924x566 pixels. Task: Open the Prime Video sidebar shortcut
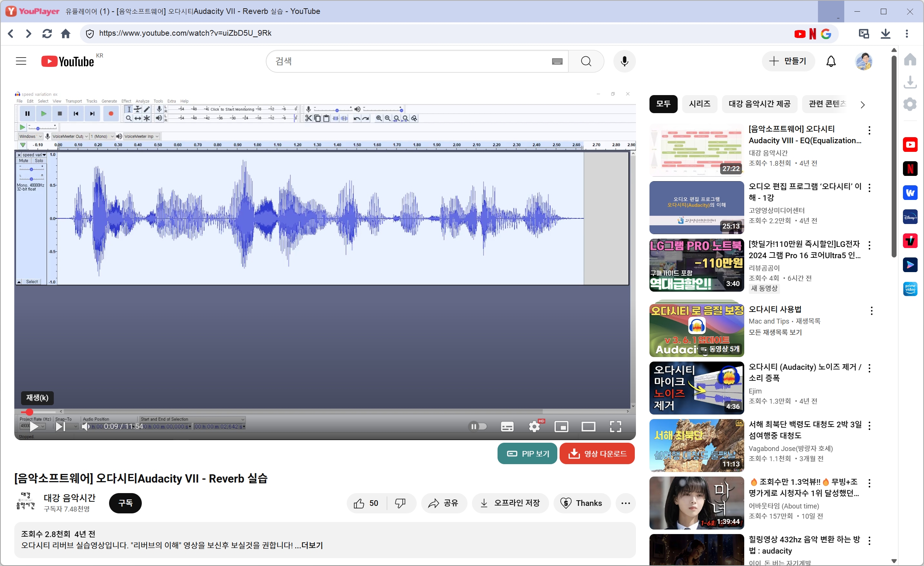(x=910, y=289)
